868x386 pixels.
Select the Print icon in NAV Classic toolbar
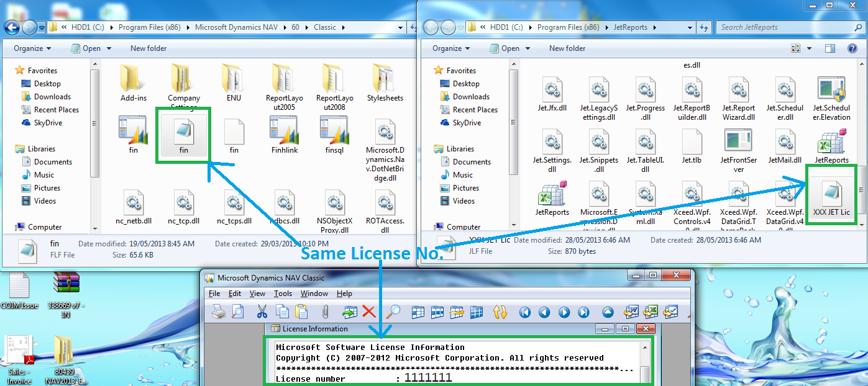[x=217, y=312]
